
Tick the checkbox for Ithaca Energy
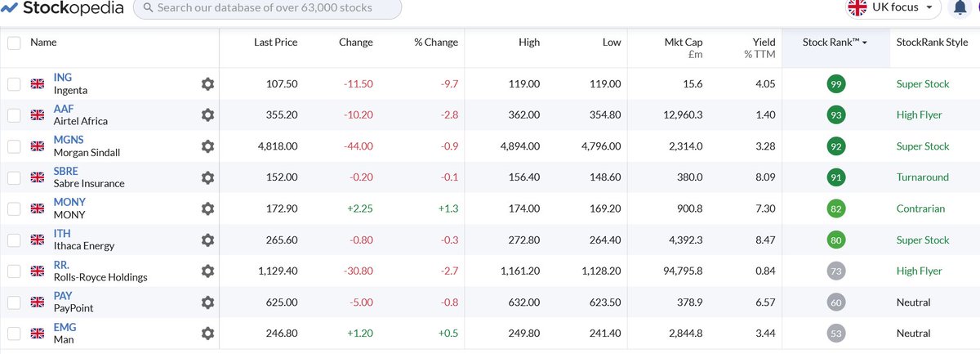click(x=14, y=240)
